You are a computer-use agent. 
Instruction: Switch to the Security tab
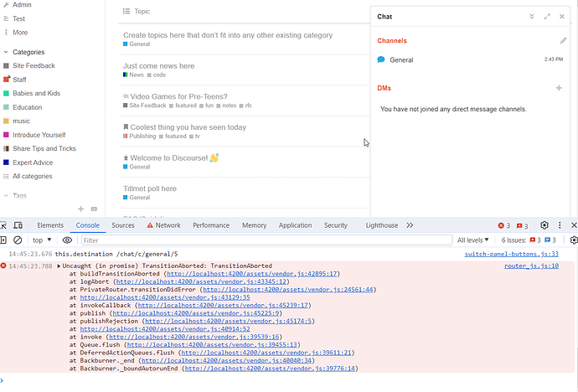(335, 225)
